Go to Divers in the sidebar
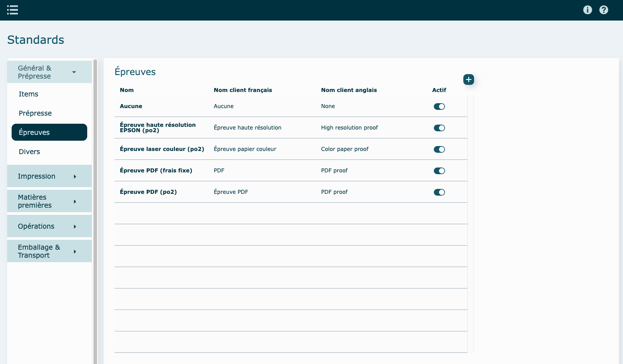Screen dimensions: 623x364 pyautogui.click(x=30, y=152)
